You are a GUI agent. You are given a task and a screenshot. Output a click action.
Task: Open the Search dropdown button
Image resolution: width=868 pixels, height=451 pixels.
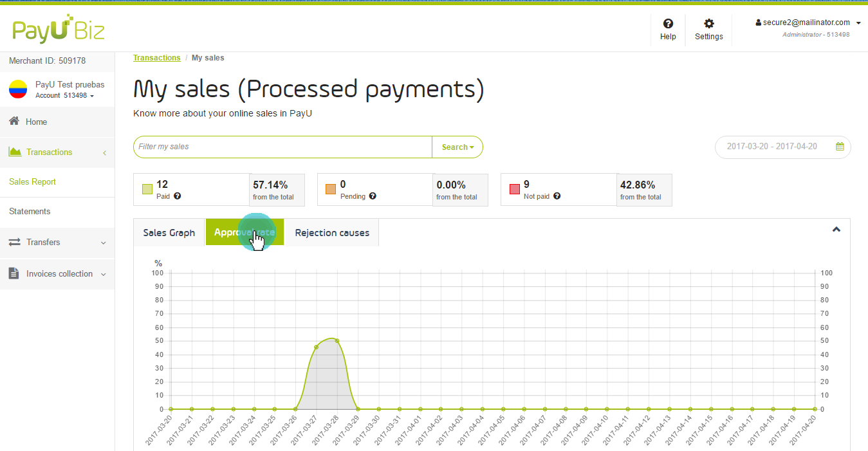[x=457, y=147]
